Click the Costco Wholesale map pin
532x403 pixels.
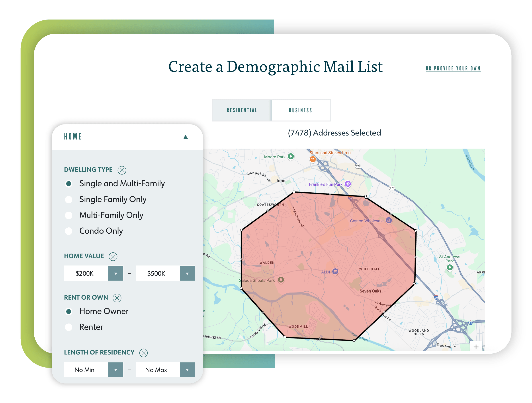389,220
